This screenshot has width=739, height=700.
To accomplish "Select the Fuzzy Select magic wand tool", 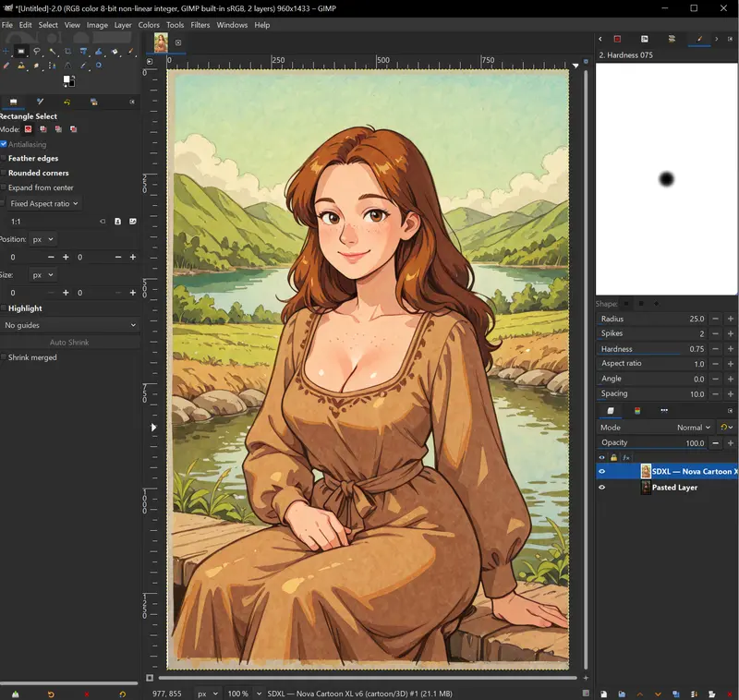I will 53,52.
